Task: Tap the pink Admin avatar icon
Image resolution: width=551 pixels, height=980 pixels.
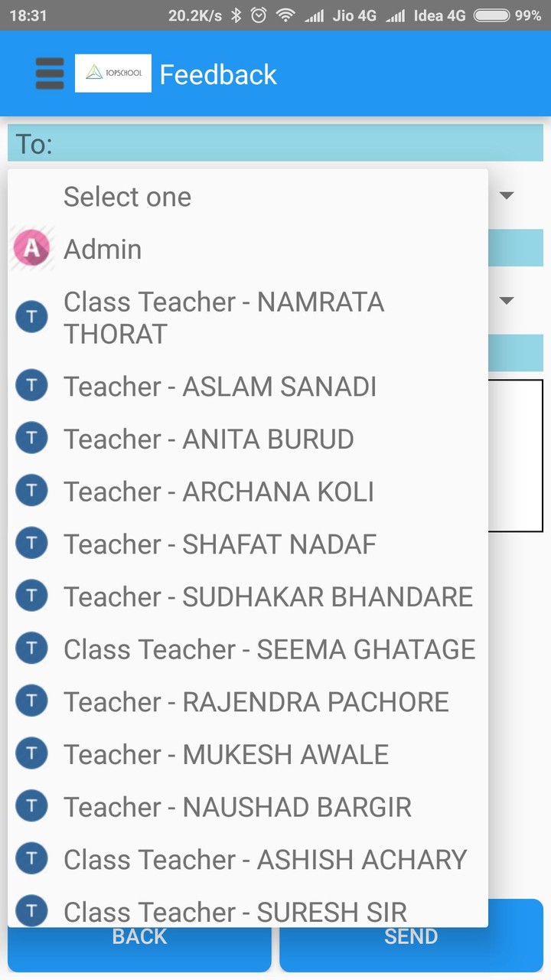Action: [x=31, y=248]
